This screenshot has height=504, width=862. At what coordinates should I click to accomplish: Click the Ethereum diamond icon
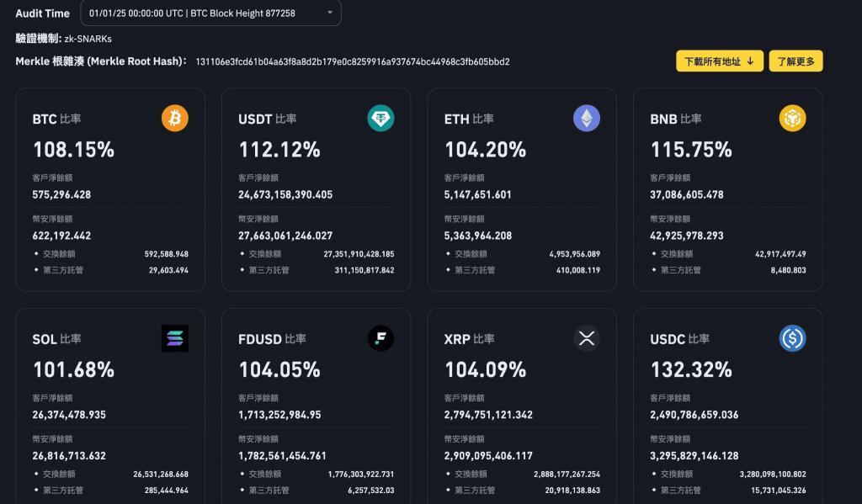[x=587, y=118]
